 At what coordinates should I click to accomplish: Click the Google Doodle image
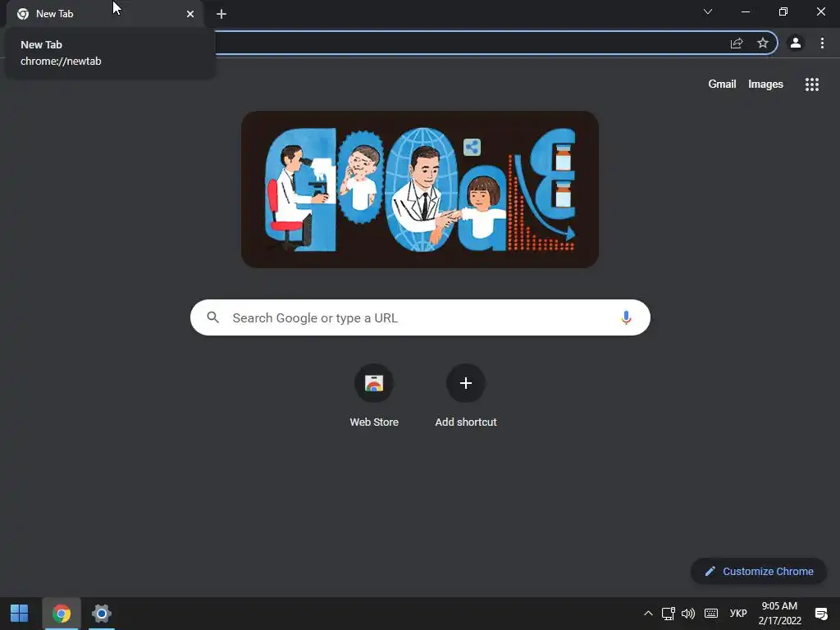[x=419, y=189]
